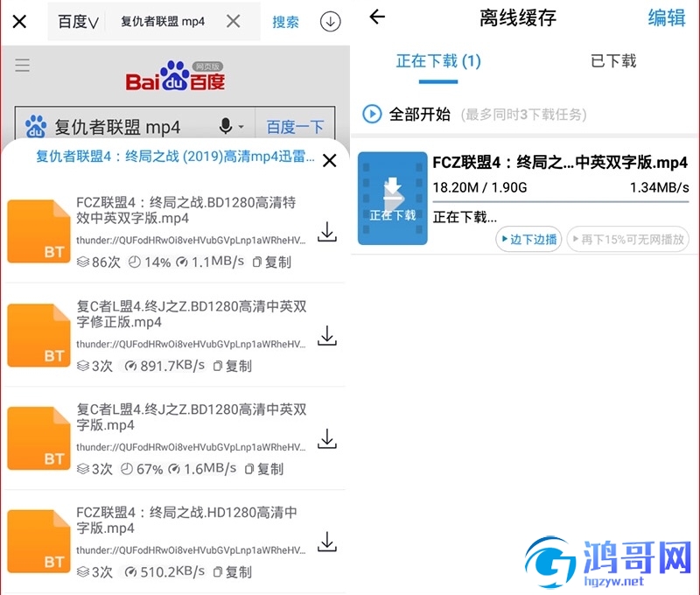
Task: Tap 再下15%可无网播放 button
Action: click(627, 239)
